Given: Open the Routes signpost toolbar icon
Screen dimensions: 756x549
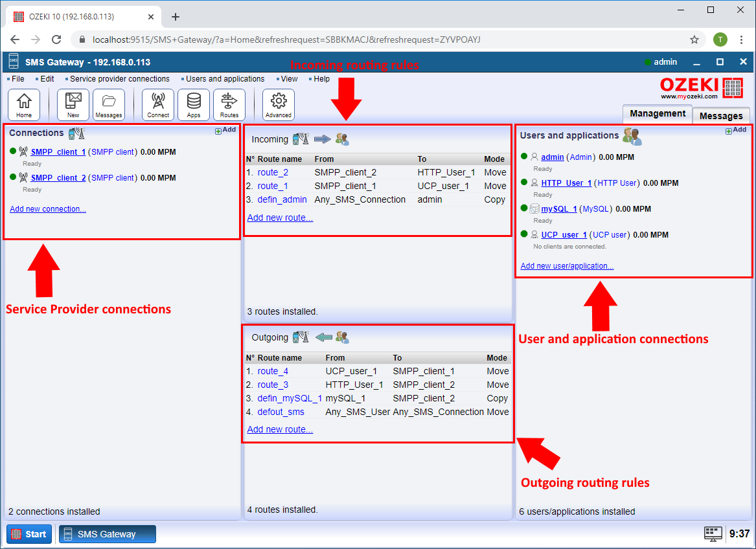Looking at the screenshot, I should 229,105.
